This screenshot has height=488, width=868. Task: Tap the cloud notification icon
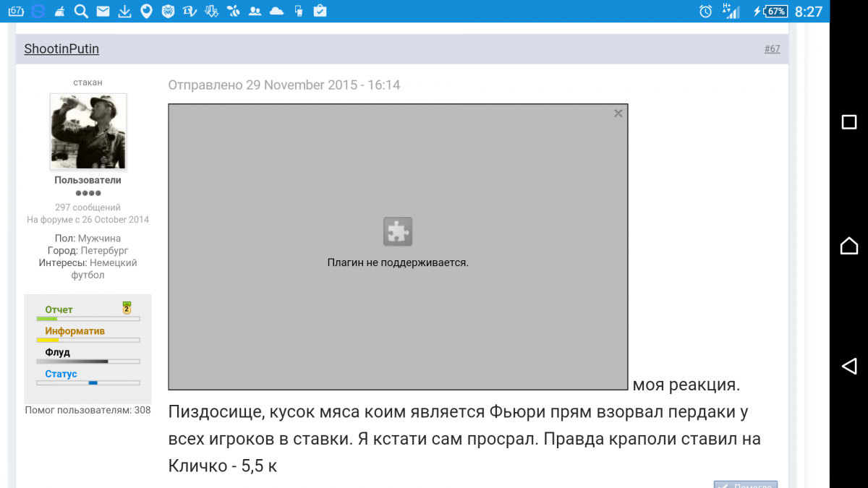(276, 11)
